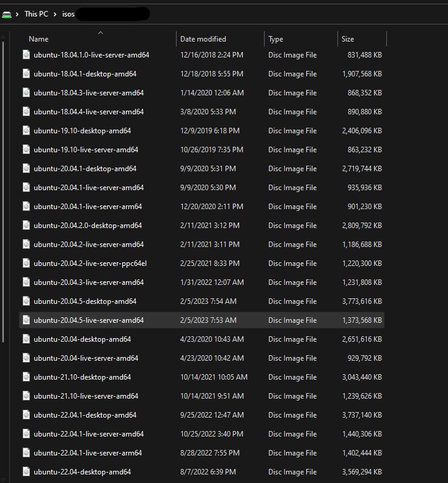Select the ubuntu-20.04.1-live-server-arm64 disc icon
Image resolution: width=448 pixels, height=483 pixels.
(26, 207)
